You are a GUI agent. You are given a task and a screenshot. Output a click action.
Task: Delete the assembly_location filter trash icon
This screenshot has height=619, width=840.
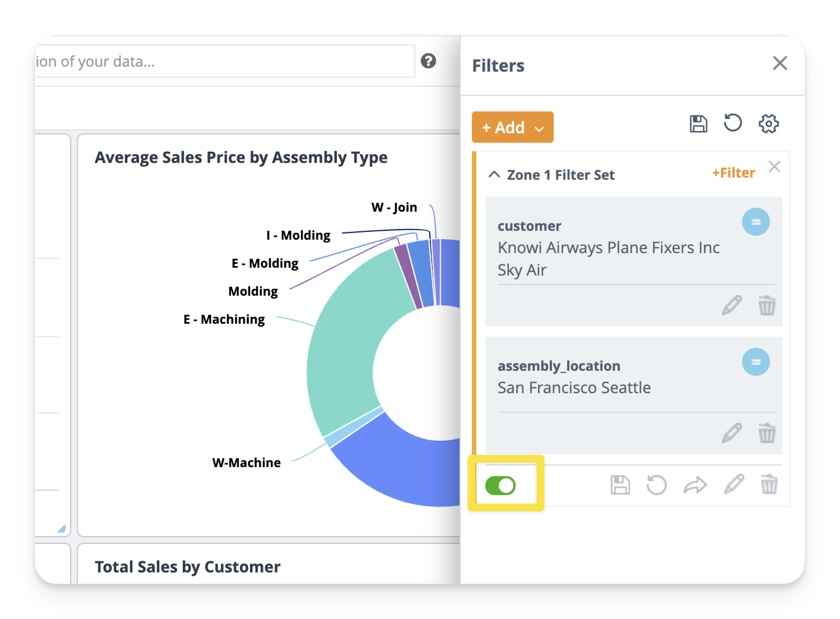(x=767, y=433)
